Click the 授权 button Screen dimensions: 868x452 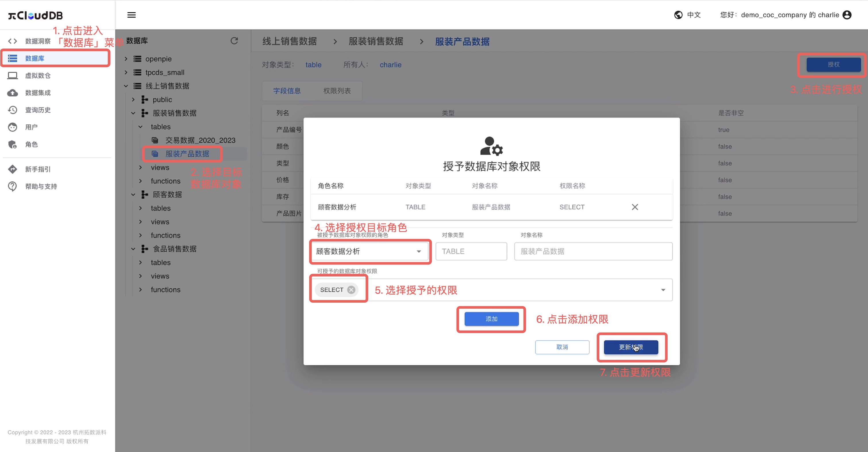pos(834,64)
